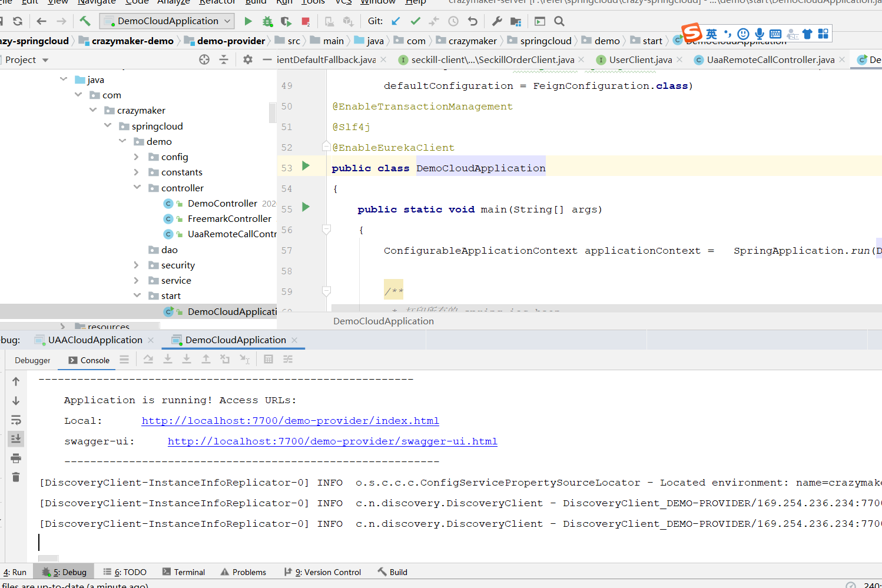The image size is (882, 588).
Task: Hide Project panel with minus icon
Action: point(267,59)
